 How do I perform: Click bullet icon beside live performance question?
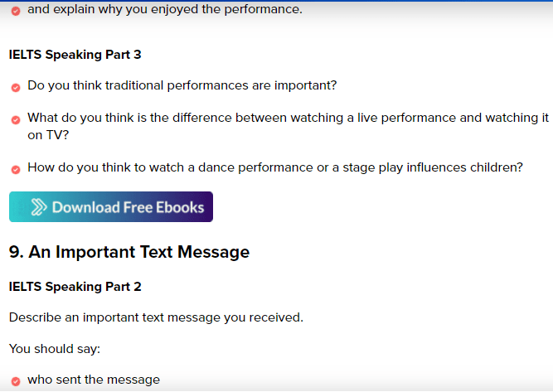coord(16,120)
